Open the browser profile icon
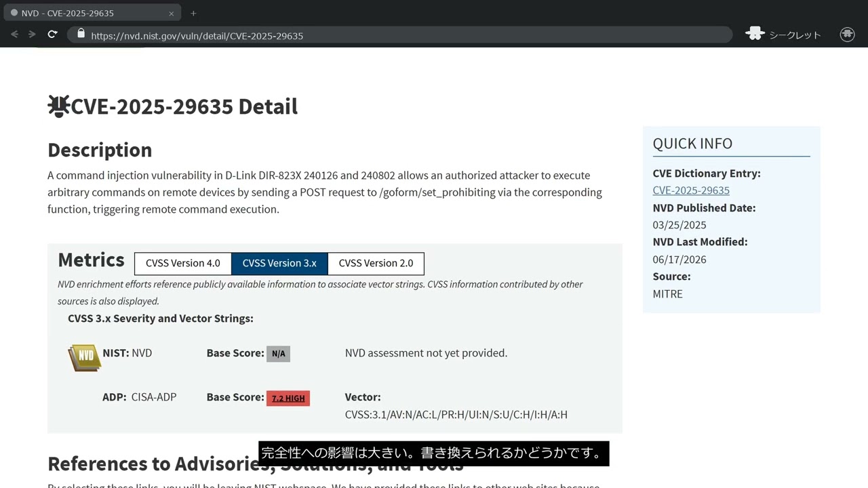This screenshot has width=868, height=488. pyautogui.click(x=847, y=35)
